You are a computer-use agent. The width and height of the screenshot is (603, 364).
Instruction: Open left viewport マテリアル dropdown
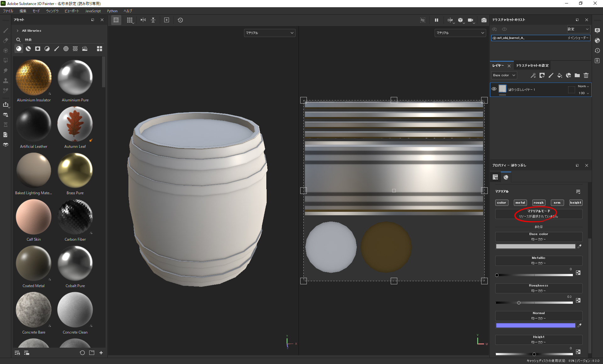coord(269,33)
